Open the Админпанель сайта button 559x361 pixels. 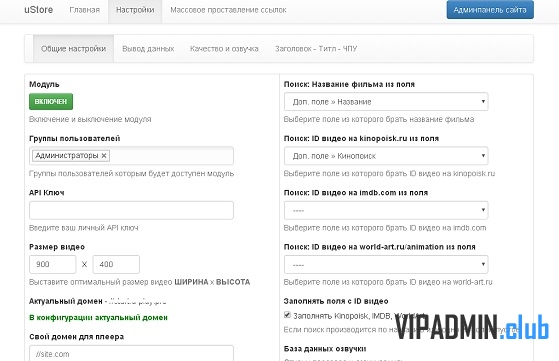(490, 10)
